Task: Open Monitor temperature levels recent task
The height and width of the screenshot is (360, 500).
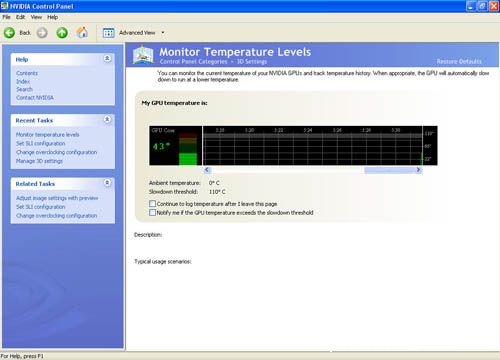Action: point(48,135)
